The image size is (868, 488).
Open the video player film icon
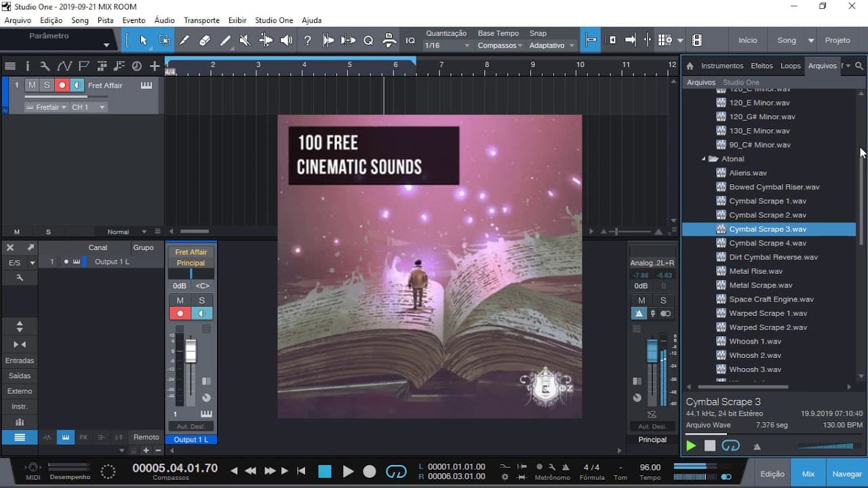coord(696,40)
